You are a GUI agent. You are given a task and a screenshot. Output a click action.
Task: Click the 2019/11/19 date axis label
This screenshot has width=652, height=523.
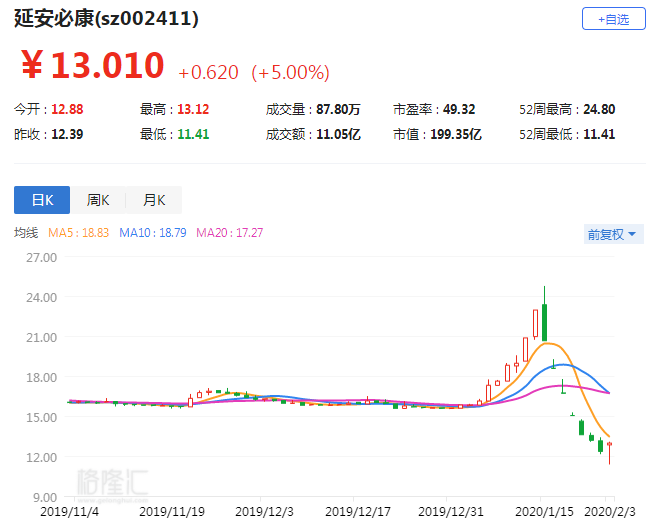tap(172, 511)
